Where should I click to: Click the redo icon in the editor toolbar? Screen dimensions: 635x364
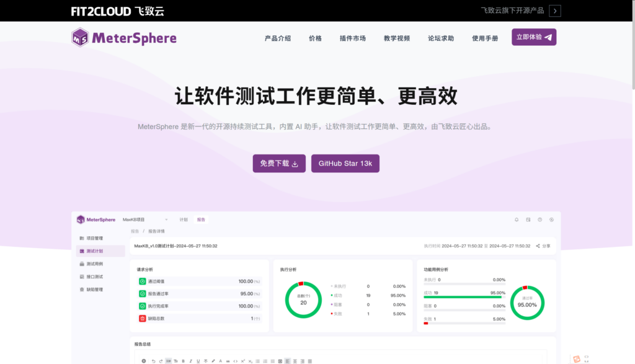[x=161, y=361]
